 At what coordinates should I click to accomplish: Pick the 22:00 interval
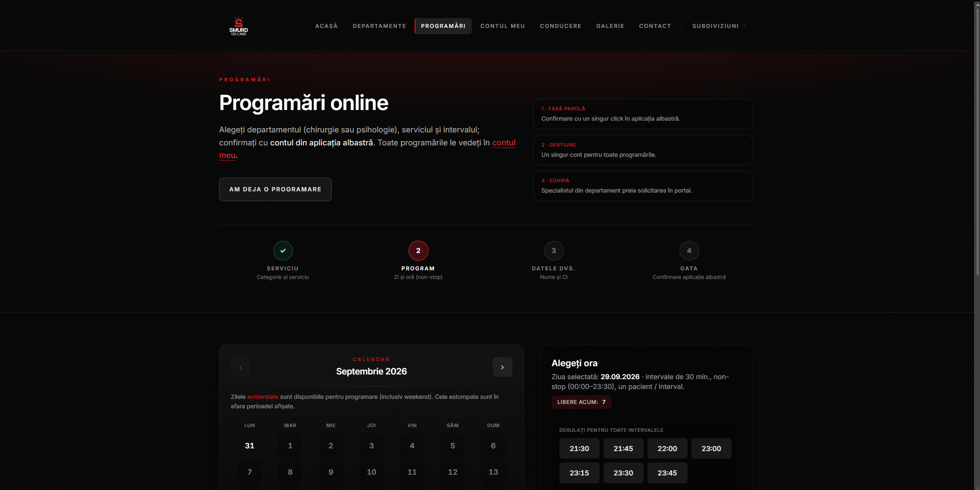pyautogui.click(x=667, y=448)
